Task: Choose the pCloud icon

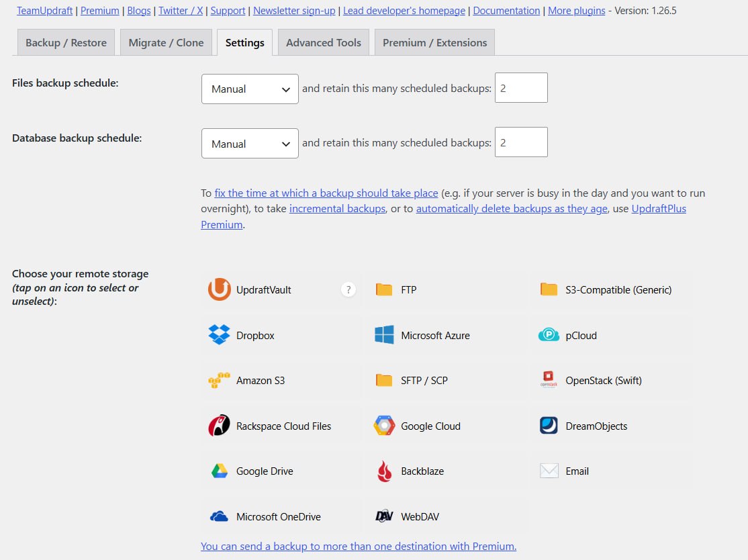Action: click(x=549, y=335)
